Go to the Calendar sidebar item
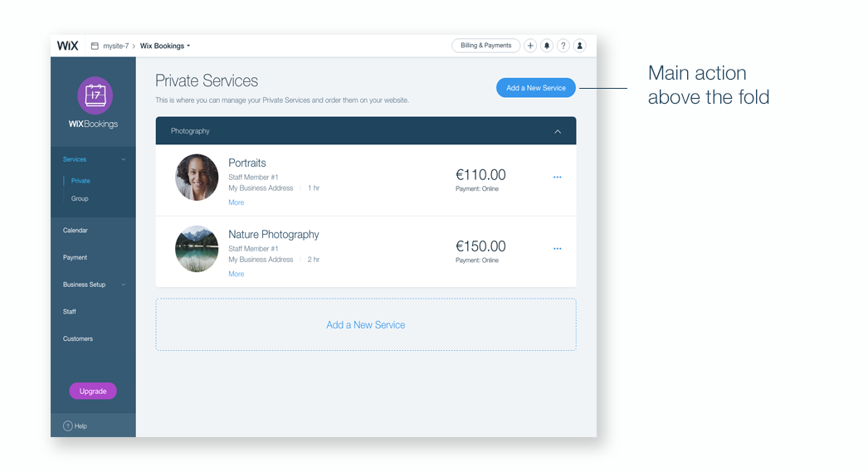The width and height of the screenshot is (868, 472). click(76, 230)
